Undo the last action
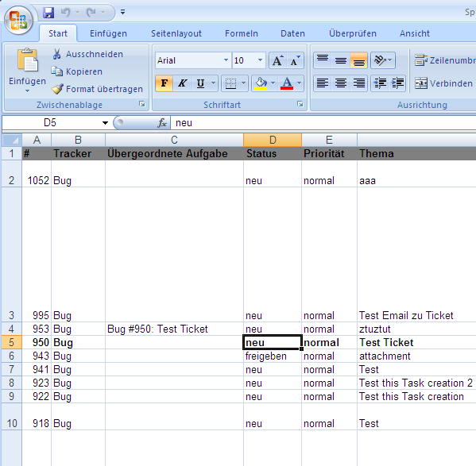The height and width of the screenshot is (466, 476). pyautogui.click(x=66, y=13)
